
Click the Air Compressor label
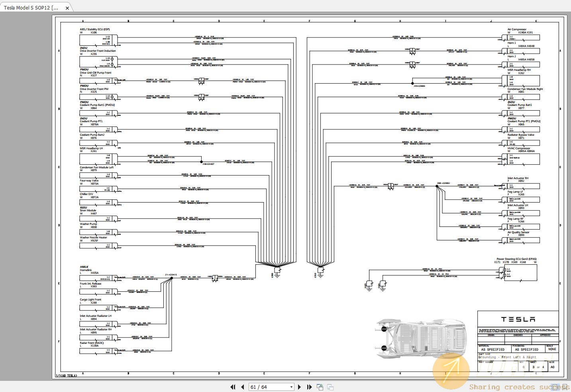coord(517,29)
